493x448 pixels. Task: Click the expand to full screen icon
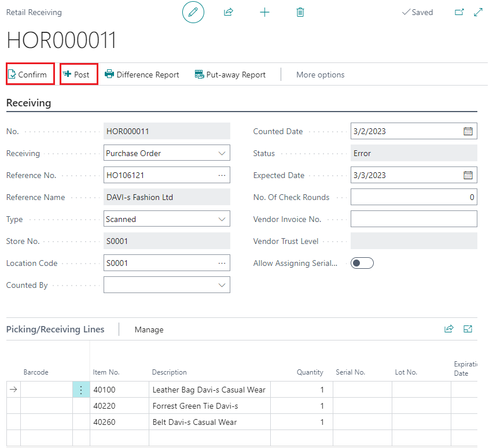478,12
